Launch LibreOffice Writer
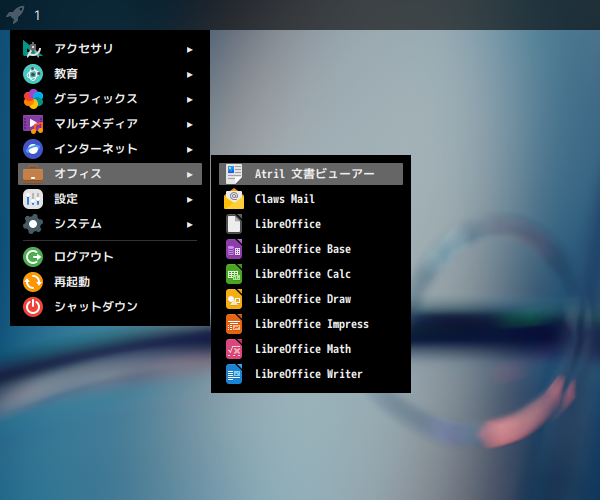 pos(311,374)
